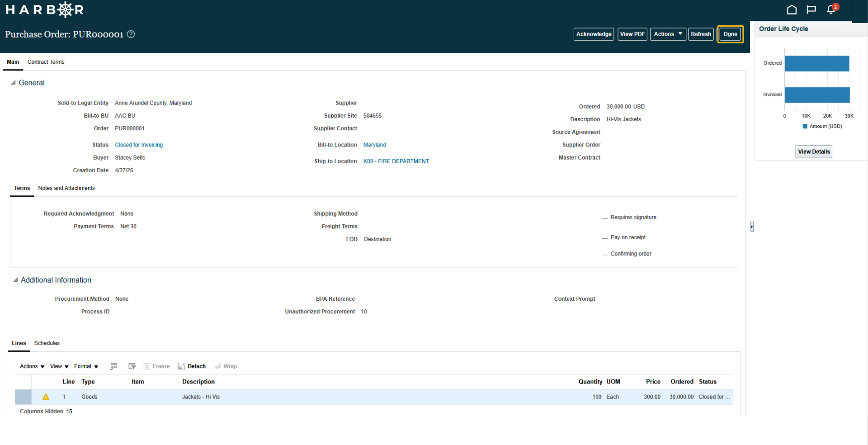Image resolution: width=868 pixels, height=445 pixels.
Task: Click the supplier site value 504655
Action: click(x=373, y=116)
